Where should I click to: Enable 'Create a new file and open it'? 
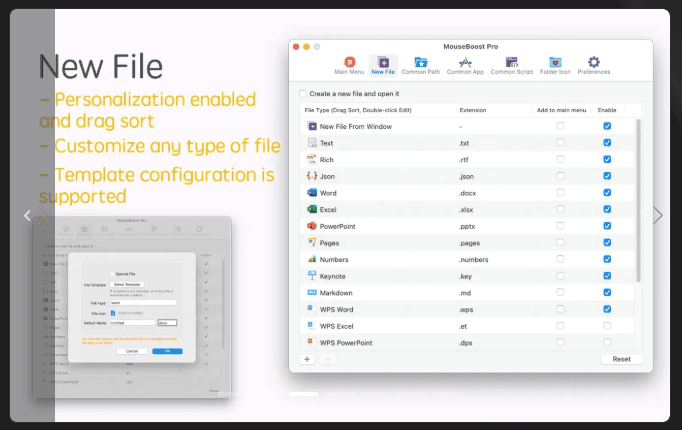coord(303,93)
